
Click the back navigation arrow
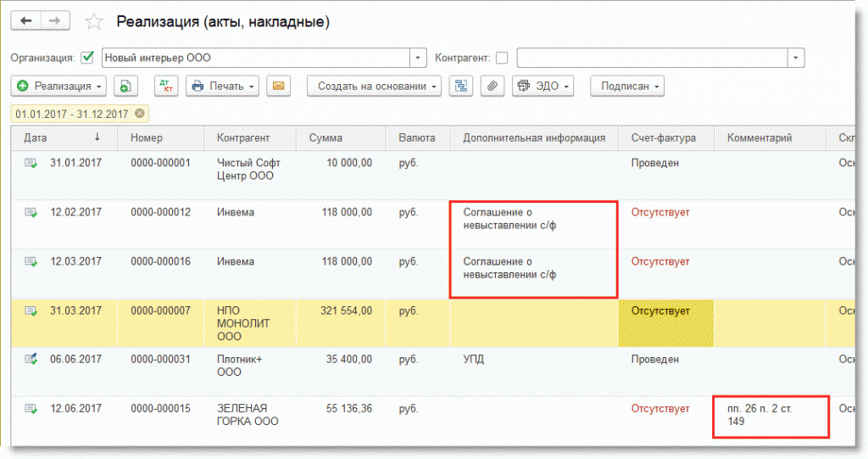click(x=25, y=20)
